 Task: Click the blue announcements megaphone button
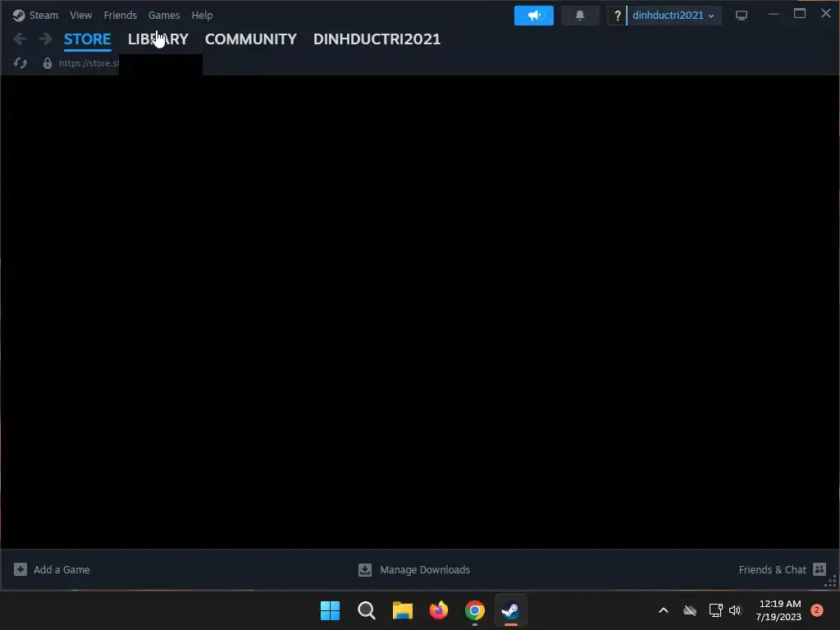(533, 16)
